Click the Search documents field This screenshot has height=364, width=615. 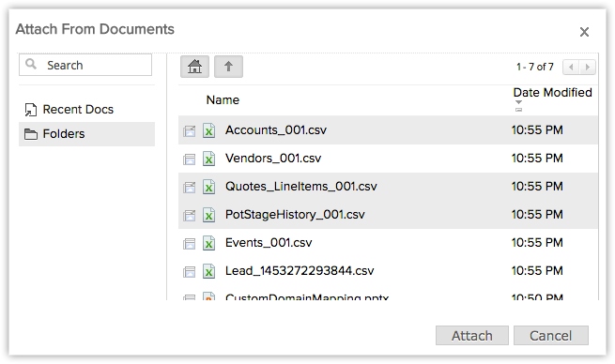pyautogui.click(x=85, y=65)
